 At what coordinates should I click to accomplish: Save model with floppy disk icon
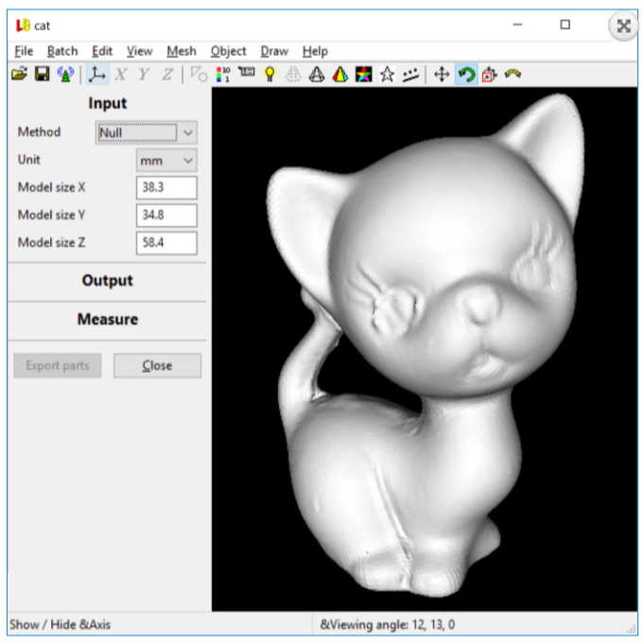click(x=43, y=75)
